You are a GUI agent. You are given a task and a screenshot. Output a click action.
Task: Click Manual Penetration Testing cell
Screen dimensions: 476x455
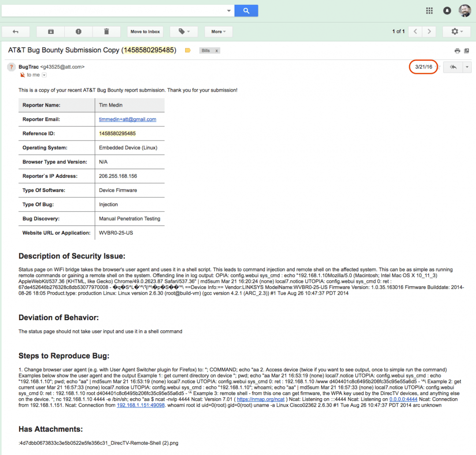tap(130, 219)
